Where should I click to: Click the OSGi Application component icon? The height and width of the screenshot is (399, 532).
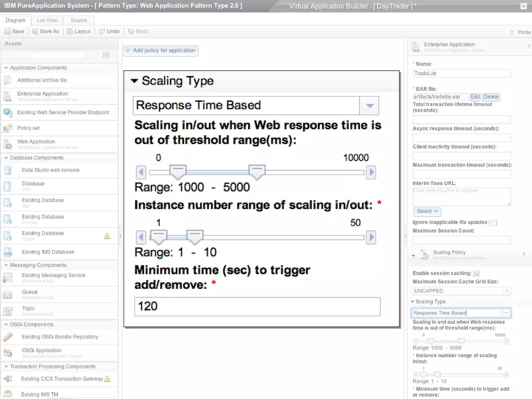click(8, 353)
